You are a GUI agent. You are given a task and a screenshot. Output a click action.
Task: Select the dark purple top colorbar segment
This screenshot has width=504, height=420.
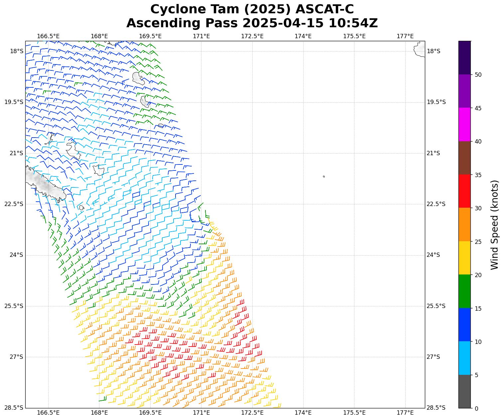pyautogui.click(x=464, y=57)
